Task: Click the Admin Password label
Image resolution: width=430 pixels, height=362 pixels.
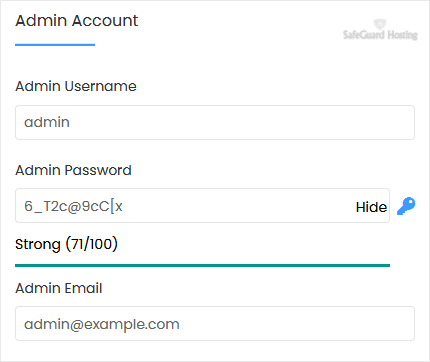Action: pyautogui.click(x=73, y=170)
